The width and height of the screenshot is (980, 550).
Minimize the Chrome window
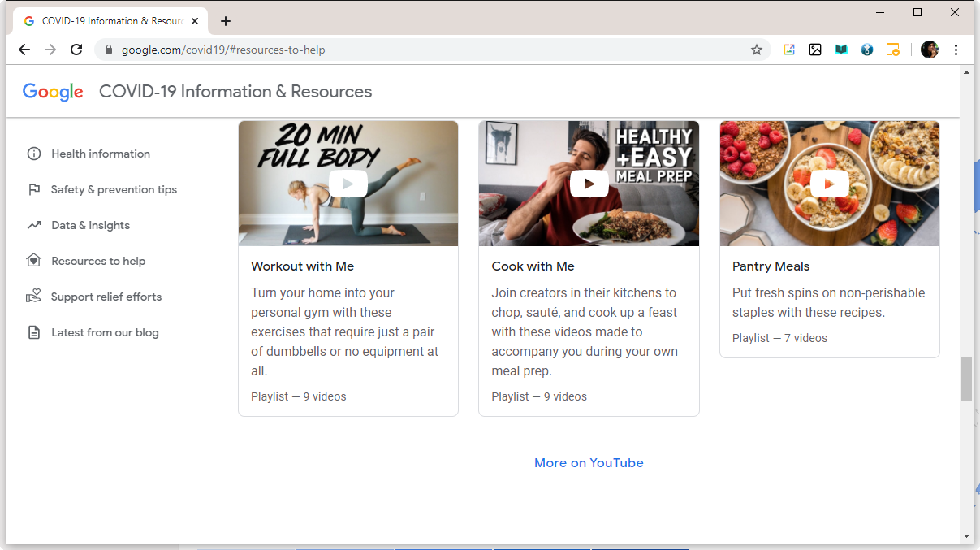[880, 12]
